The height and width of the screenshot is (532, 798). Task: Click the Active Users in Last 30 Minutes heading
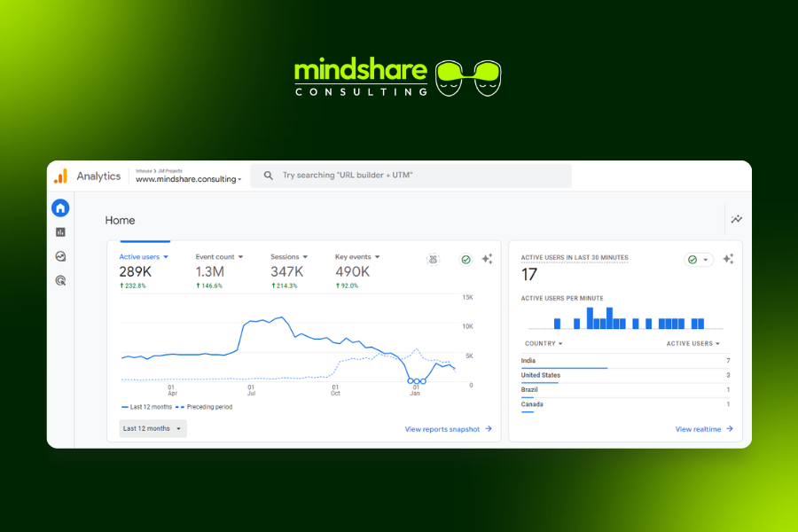tap(575, 258)
